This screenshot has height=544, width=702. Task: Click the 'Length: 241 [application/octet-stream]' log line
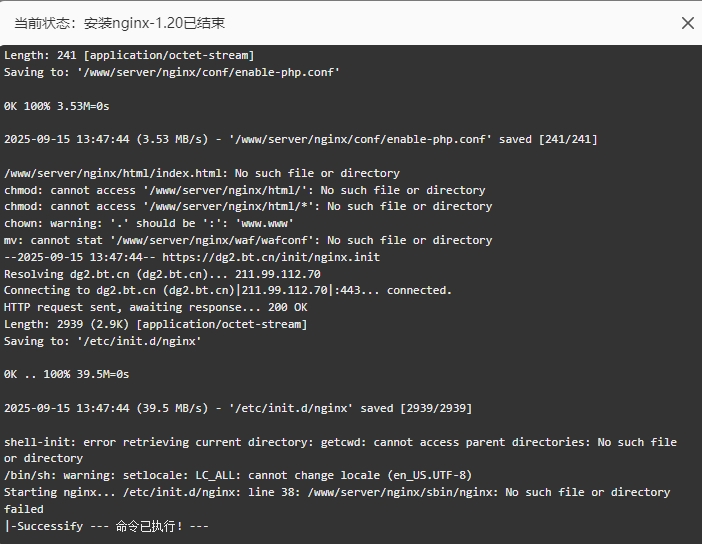click(x=129, y=56)
